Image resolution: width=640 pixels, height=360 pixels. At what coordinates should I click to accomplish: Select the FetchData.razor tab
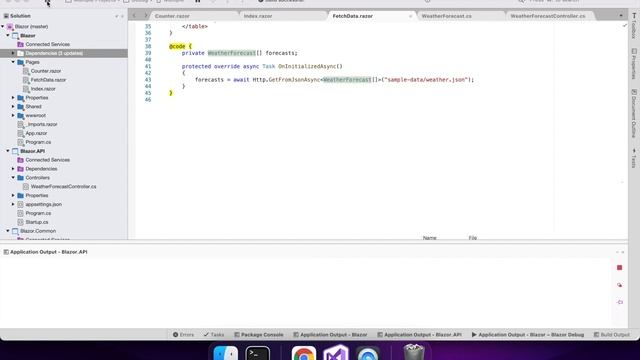point(353,16)
